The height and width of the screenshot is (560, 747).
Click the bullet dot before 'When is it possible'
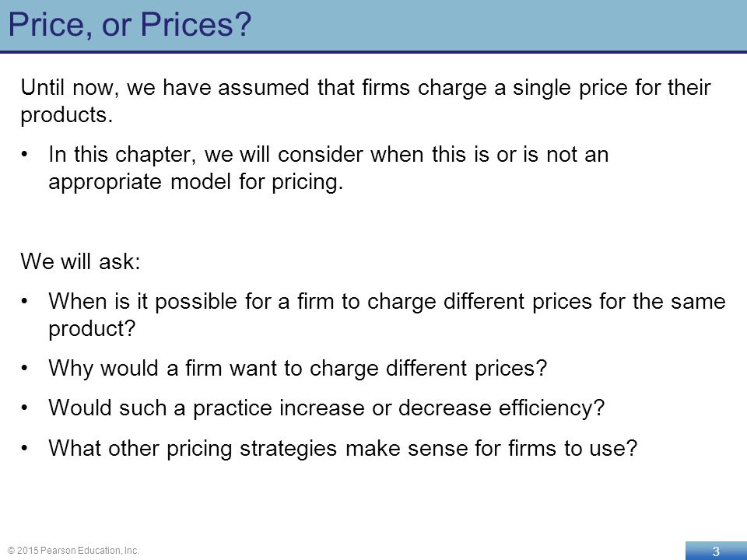coord(25,302)
